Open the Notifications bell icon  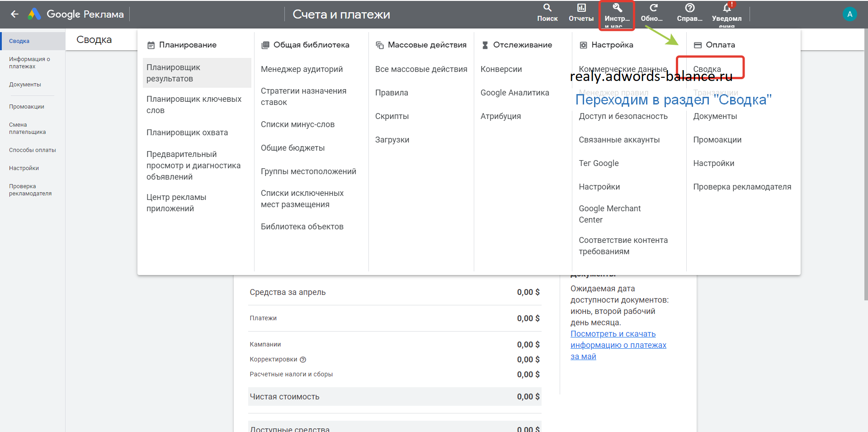[x=726, y=8]
